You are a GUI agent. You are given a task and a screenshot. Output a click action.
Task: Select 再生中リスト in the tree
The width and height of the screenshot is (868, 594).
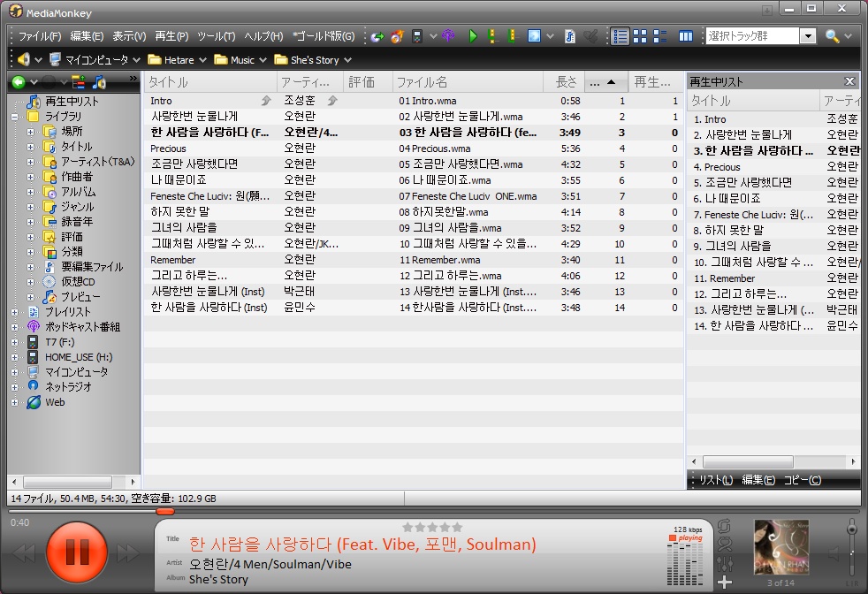point(72,102)
